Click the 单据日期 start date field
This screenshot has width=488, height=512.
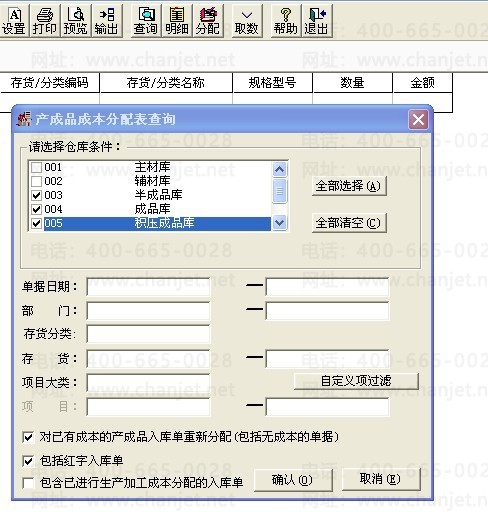click(x=148, y=286)
